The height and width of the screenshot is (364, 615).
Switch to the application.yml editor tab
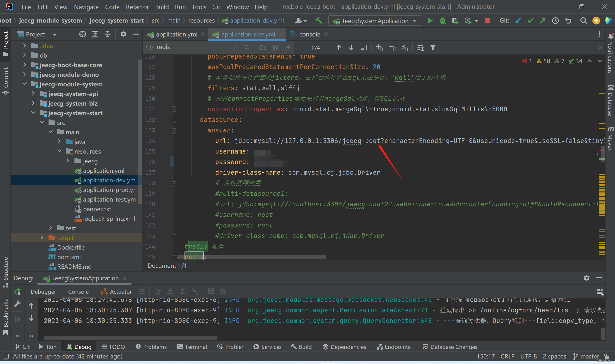click(176, 34)
